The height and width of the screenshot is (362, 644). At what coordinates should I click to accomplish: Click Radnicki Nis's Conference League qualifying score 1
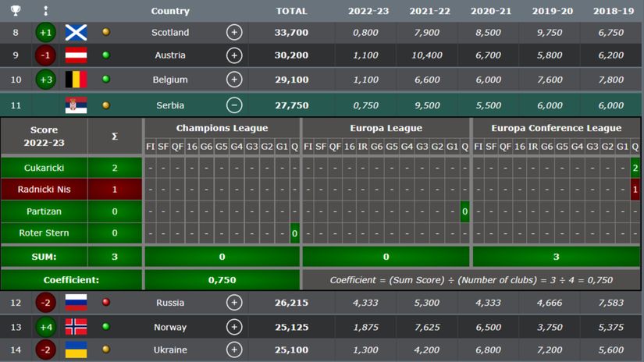click(x=635, y=190)
